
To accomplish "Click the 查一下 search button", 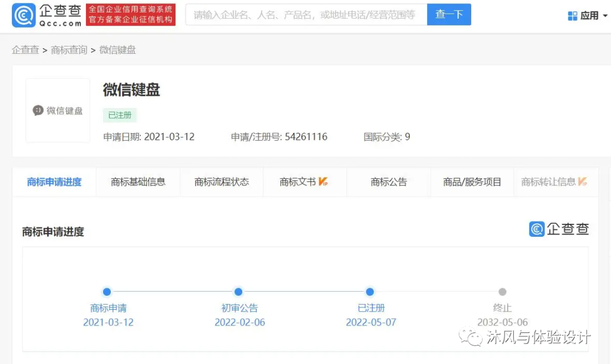I will coord(449,14).
